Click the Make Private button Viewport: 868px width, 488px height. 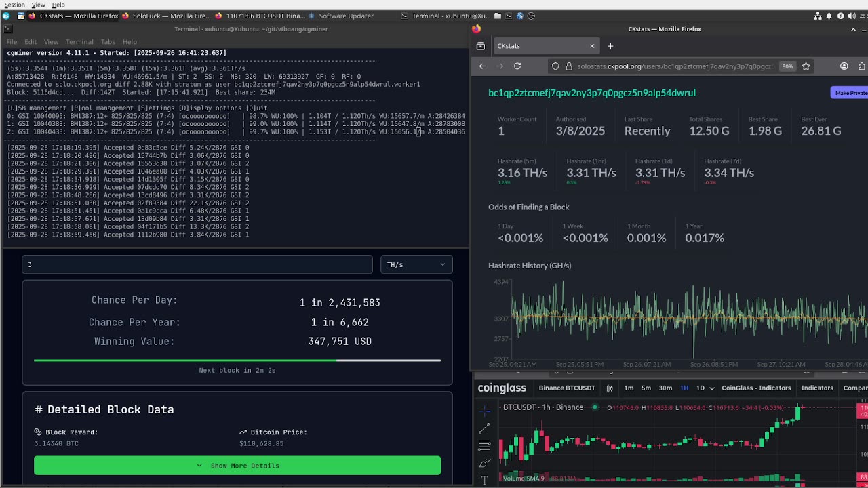point(849,93)
